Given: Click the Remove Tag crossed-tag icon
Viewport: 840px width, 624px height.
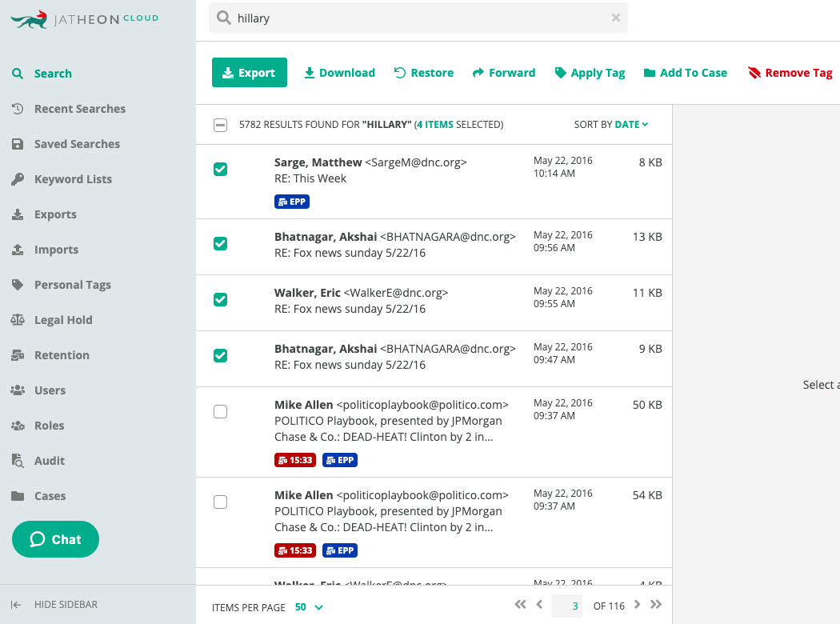Looking at the screenshot, I should tap(754, 73).
